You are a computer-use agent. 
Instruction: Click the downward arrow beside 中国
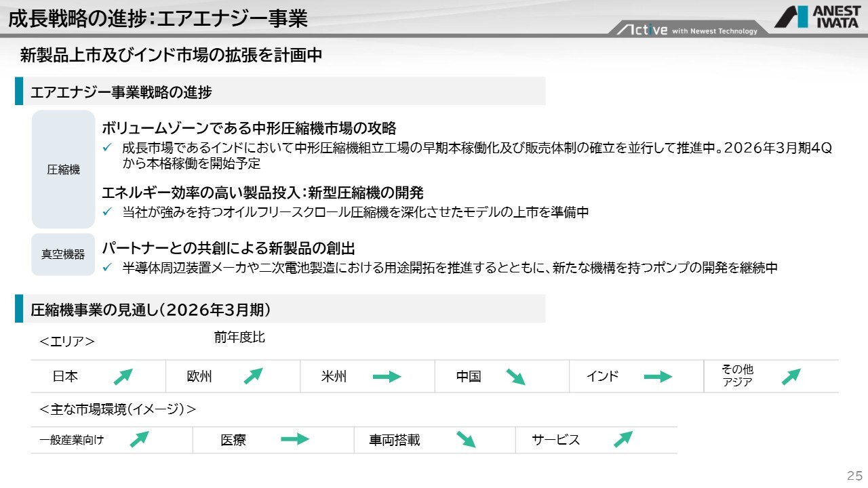click(515, 378)
